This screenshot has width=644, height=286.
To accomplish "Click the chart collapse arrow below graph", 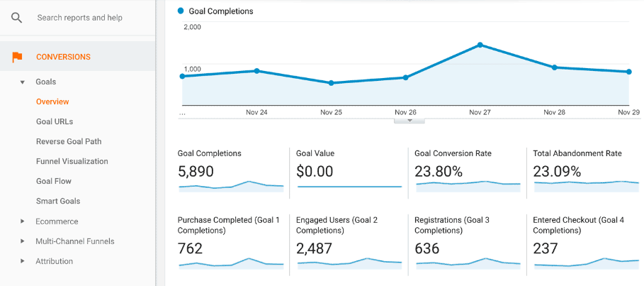I will pos(409,121).
